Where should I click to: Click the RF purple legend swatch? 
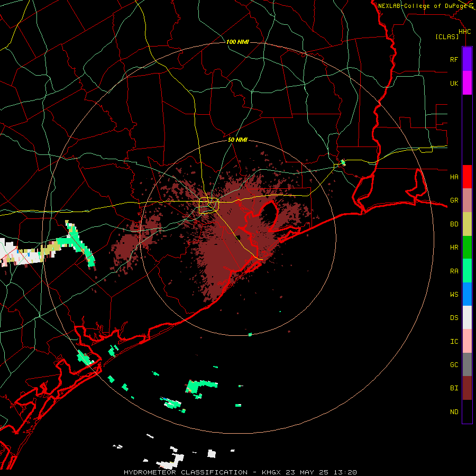pyautogui.click(x=467, y=59)
